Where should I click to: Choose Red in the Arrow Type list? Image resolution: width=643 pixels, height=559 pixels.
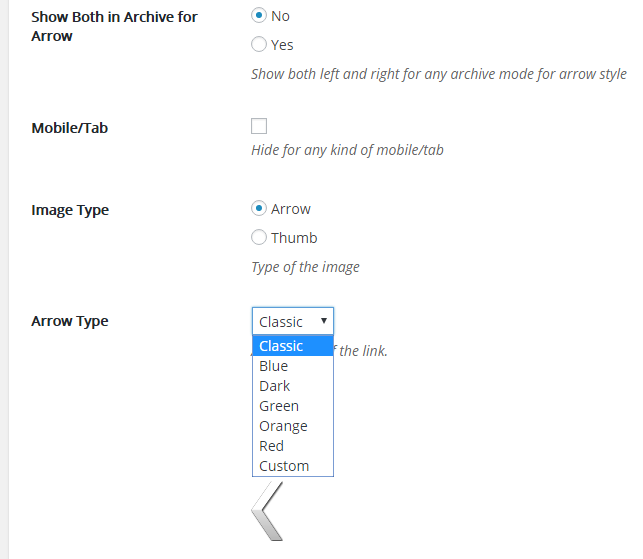[271, 446]
